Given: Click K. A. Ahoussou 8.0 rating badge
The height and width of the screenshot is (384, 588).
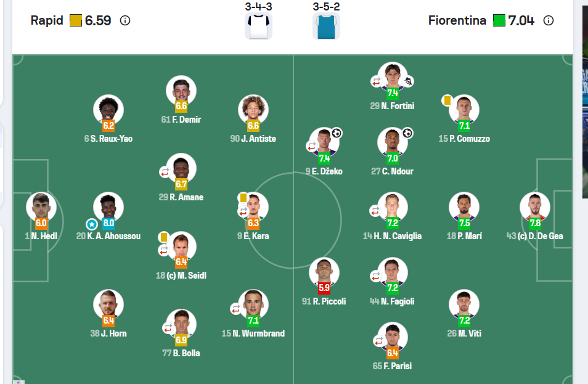Looking at the screenshot, I should 108,223.
